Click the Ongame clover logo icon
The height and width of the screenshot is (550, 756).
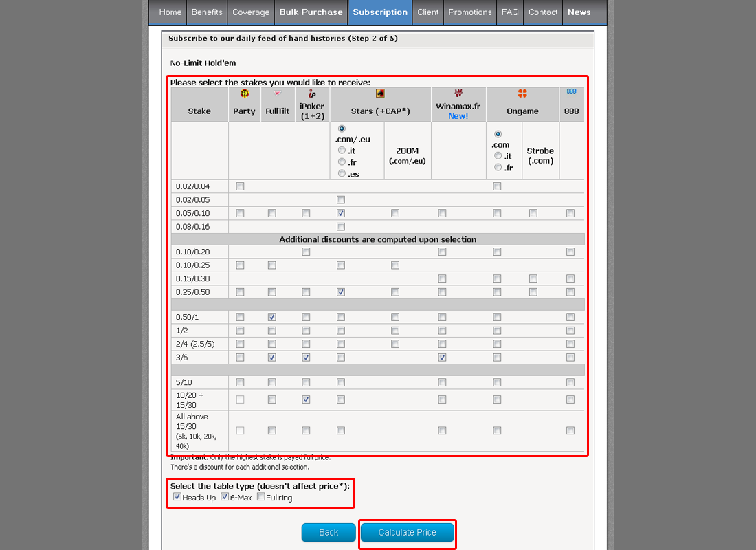tap(522, 93)
